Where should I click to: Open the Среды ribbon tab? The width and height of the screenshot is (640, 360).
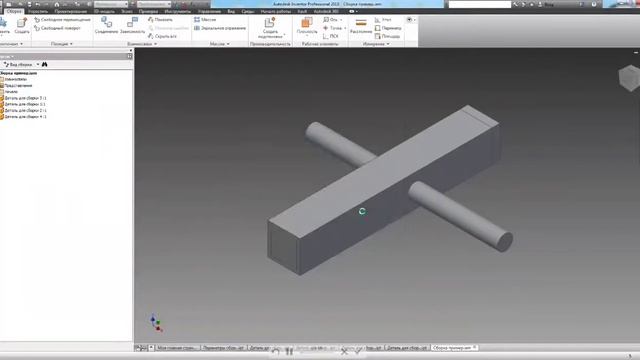click(247, 11)
